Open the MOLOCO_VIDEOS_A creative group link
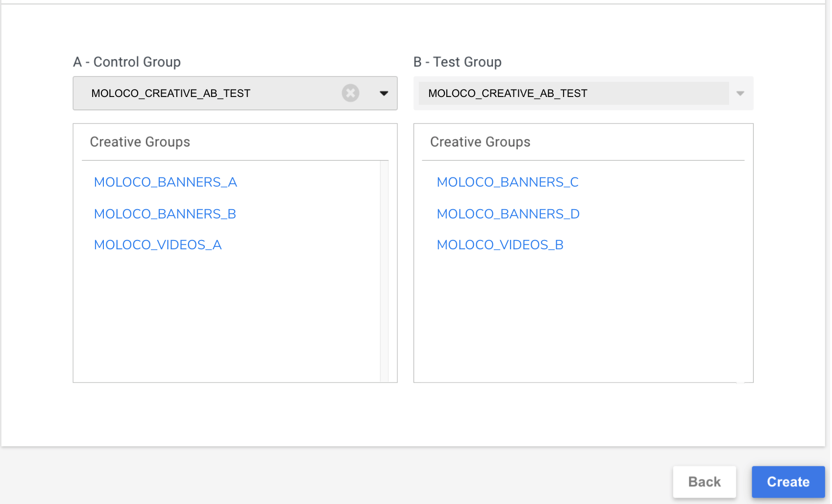This screenshot has height=504, width=832. (x=158, y=245)
